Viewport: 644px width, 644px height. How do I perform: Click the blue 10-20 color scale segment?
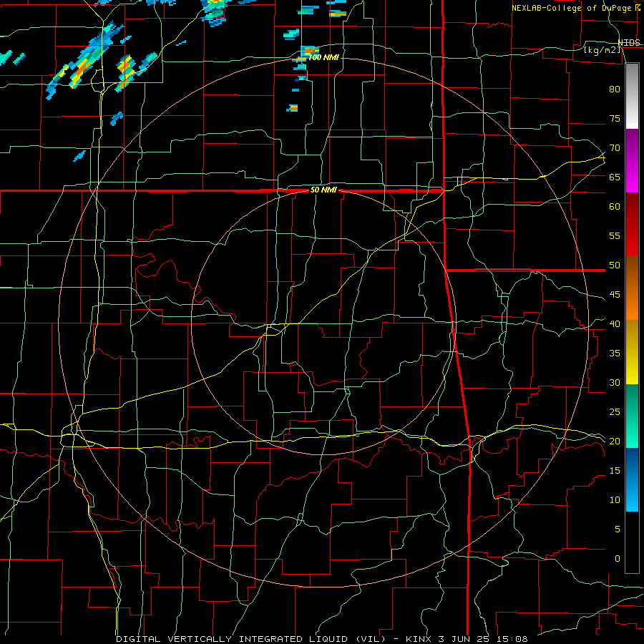point(632,479)
